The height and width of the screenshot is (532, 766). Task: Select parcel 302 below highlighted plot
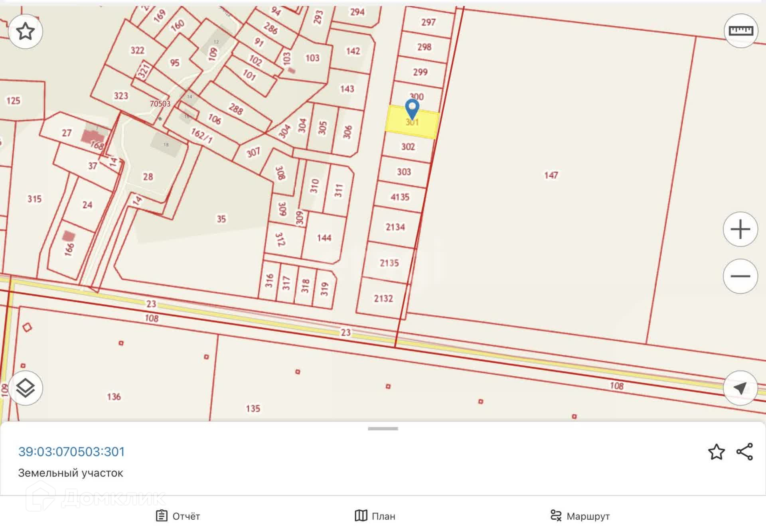(408, 147)
